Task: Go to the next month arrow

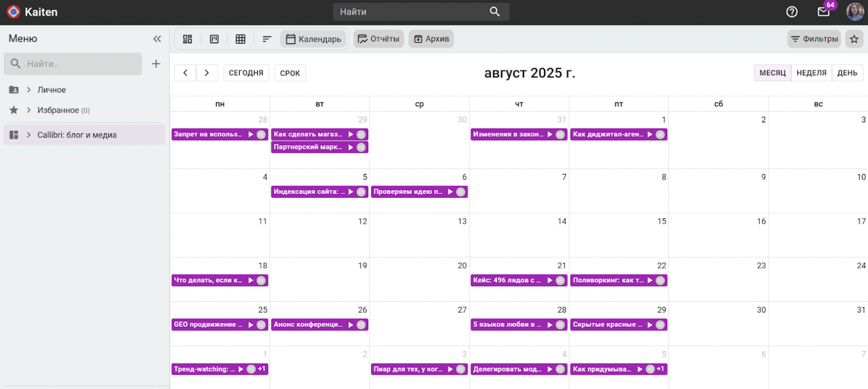Action: click(x=207, y=73)
